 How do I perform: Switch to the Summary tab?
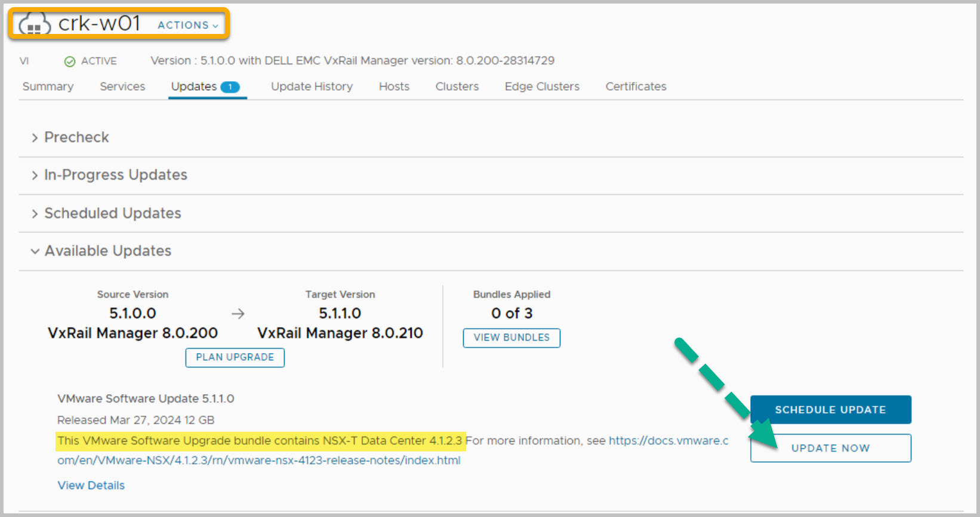point(48,86)
